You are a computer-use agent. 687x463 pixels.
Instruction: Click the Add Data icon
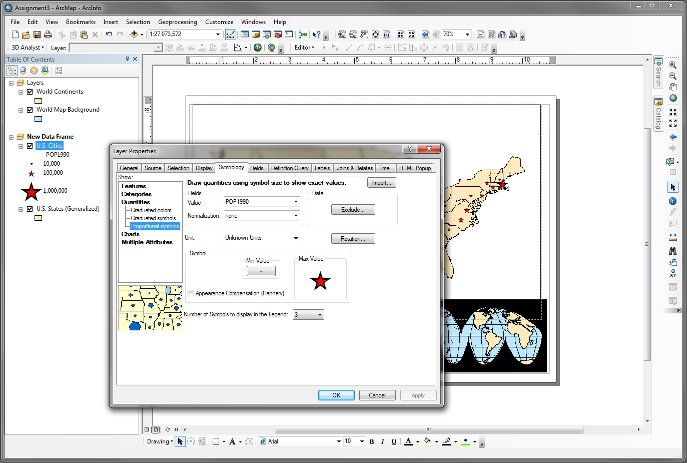click(134, 34)
